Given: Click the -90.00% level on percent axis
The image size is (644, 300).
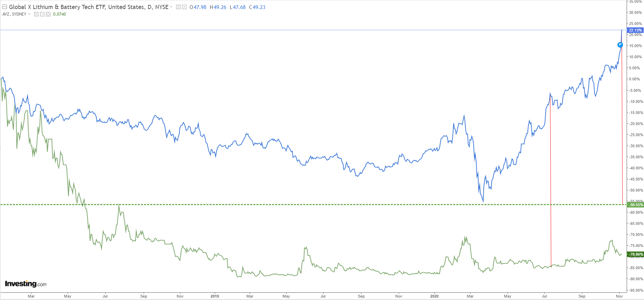Looking at the screenshot, I should (636, 279).
